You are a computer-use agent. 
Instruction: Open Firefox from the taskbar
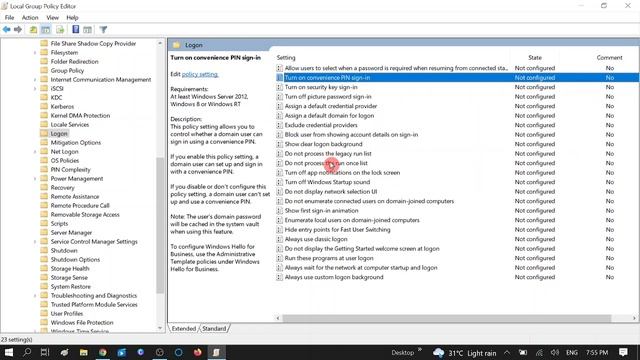click(x=198, y=352)
